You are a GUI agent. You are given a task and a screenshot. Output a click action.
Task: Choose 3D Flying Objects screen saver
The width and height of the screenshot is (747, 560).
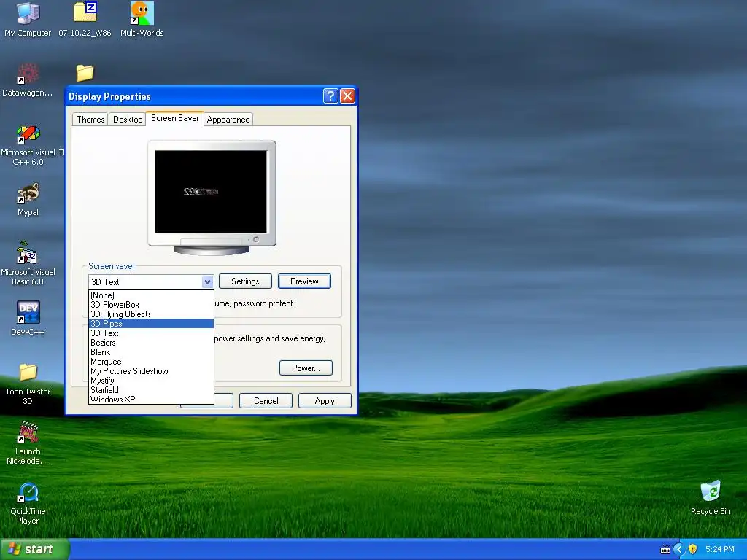point(151,314)
